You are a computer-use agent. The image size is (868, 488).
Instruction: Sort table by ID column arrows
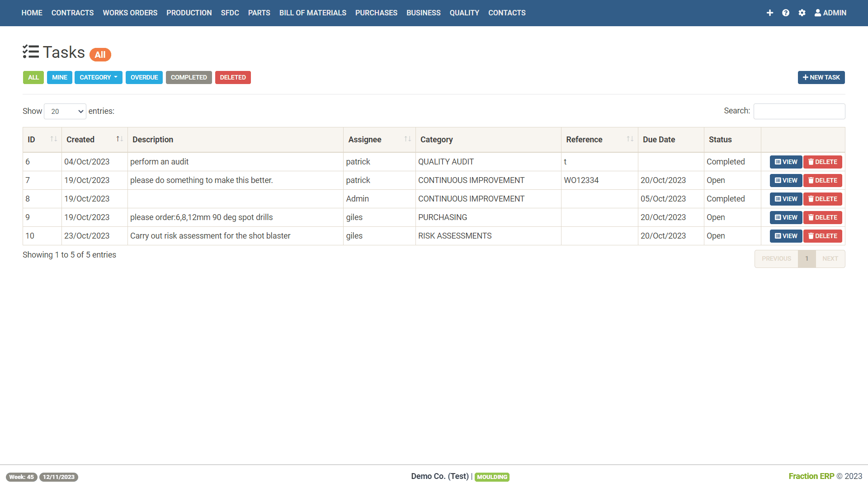click(54, 139)
